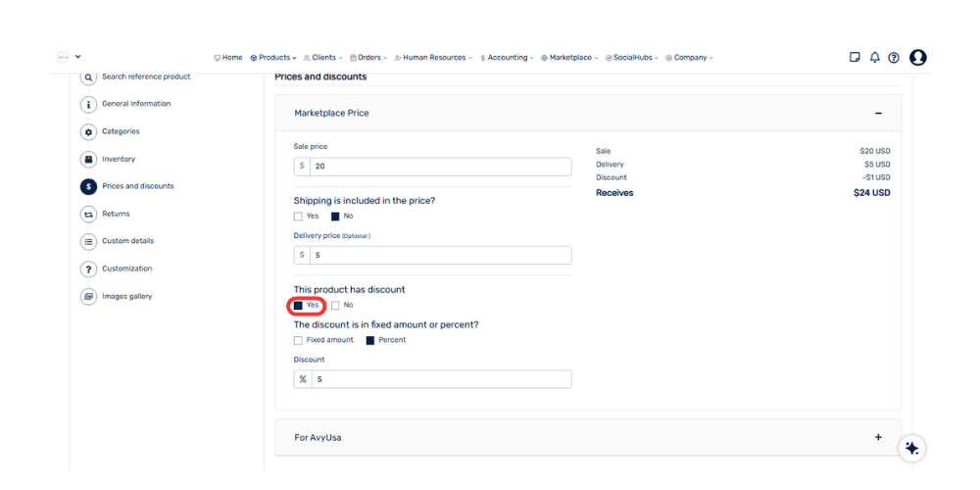This screenshot has width=980, height=490.
Task: Click the Delivery price input field
Action: [x=441, y=255]
